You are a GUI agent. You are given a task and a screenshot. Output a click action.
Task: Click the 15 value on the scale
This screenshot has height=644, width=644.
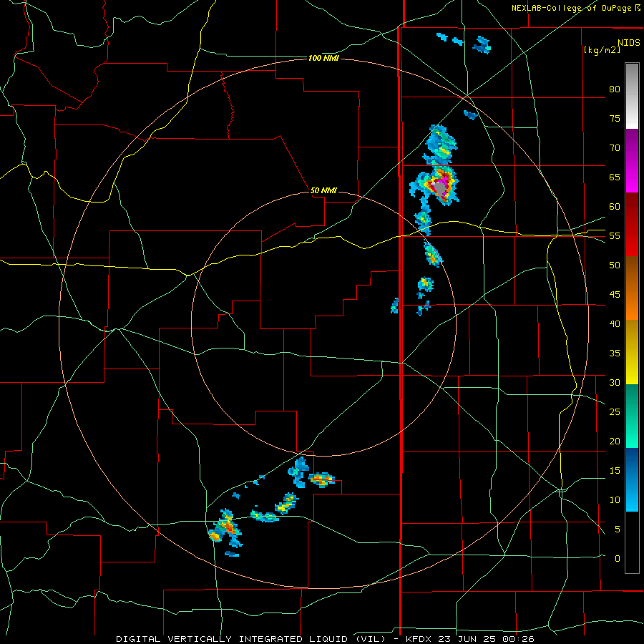click(x=615, y=471)
